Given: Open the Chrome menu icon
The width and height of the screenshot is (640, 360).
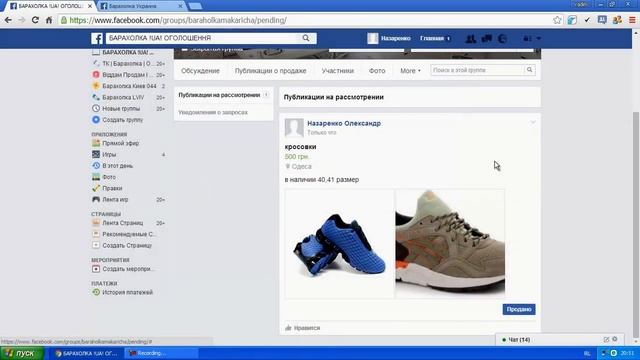Looking at the screenshot, I should 632,20.
